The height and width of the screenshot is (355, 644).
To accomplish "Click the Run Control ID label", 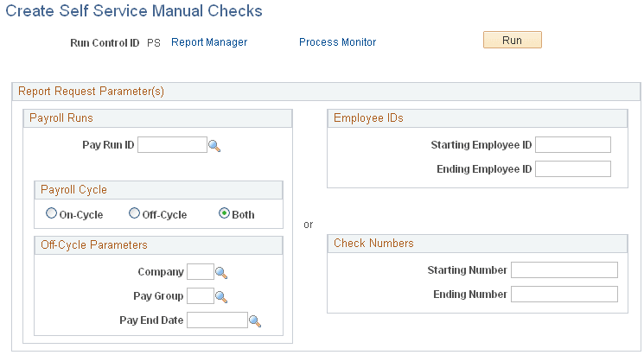I will 105,42.
